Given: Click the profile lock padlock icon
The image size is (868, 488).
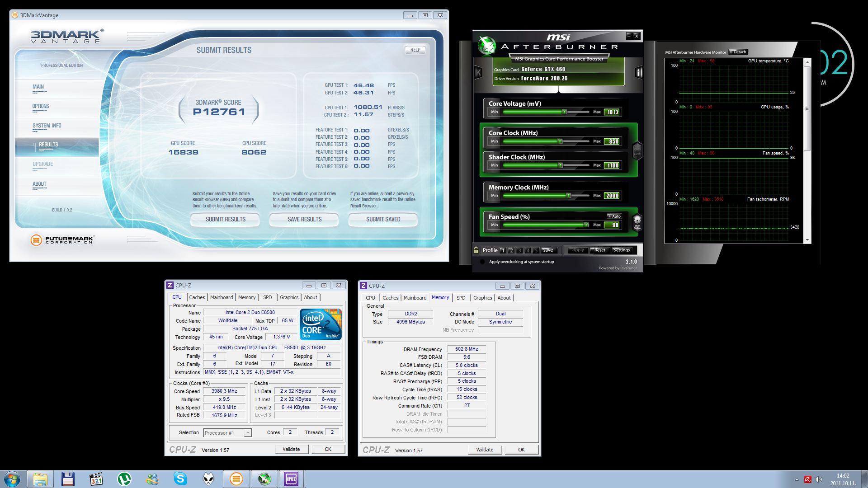Looking at the screenshot, I should [476, 250].
